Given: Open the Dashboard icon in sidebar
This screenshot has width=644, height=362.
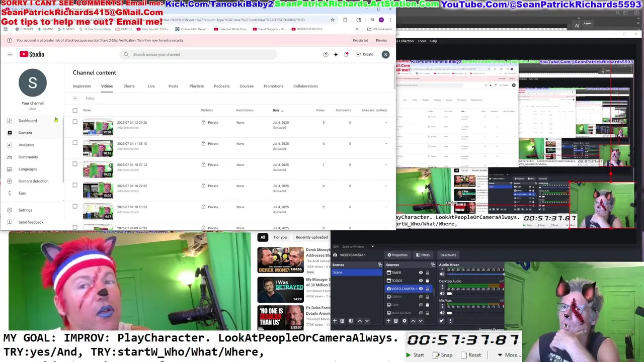Looking at the screenshot, I should click(10, 121).
